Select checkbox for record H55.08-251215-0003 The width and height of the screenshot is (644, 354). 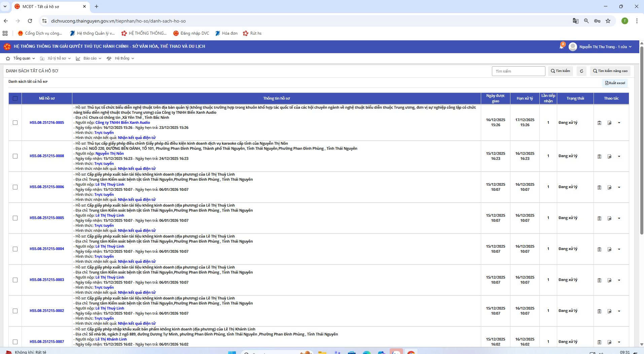point(15,280)
